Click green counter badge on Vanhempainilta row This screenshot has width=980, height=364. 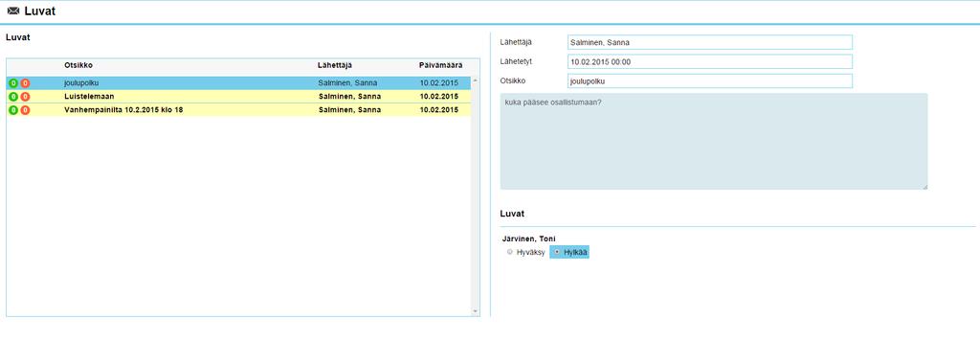click(x=13, y=110)
